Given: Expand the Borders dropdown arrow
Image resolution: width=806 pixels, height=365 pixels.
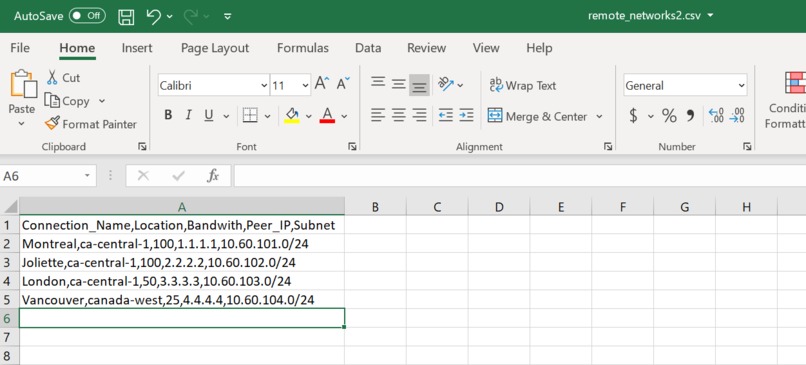Looking at the screenshot, I should (x=267, y=116).
